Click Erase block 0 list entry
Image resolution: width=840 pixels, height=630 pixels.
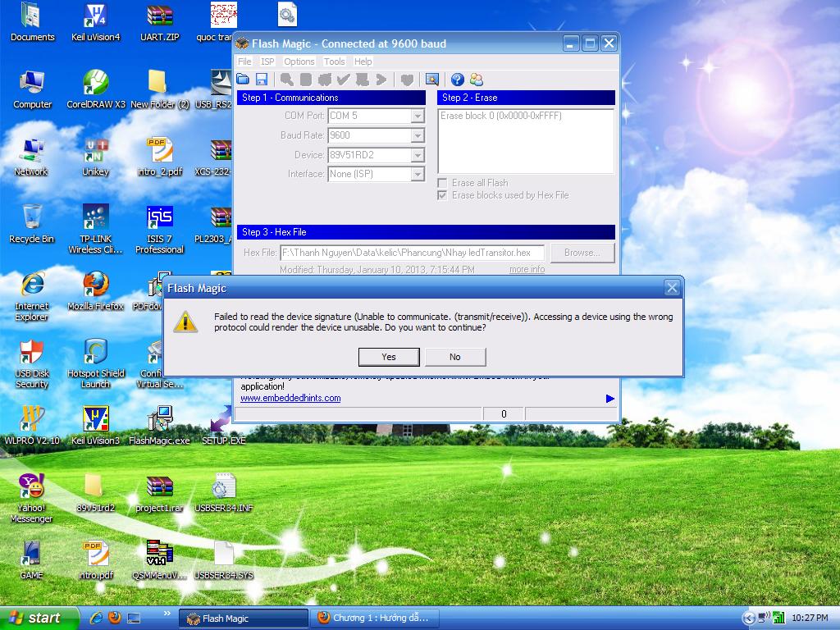501,116
